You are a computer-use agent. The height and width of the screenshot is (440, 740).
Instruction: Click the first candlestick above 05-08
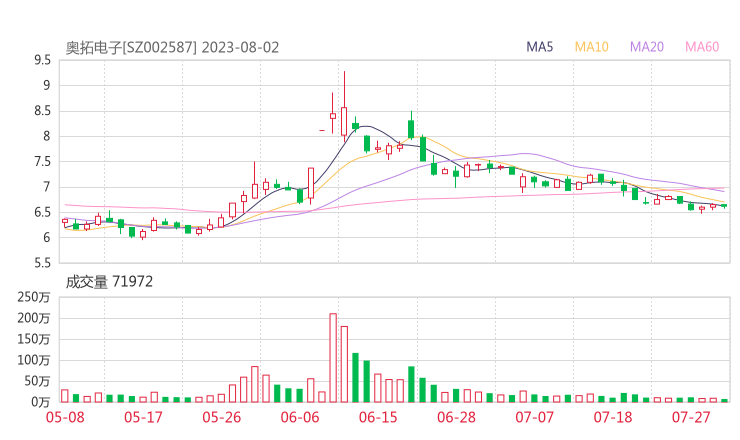click(65, 222)
